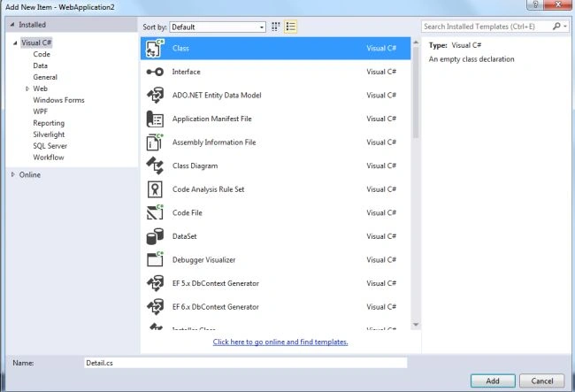575x392 pixels.
Task: Select the Debugger Visualizer name
Action: tap(203, 259)
